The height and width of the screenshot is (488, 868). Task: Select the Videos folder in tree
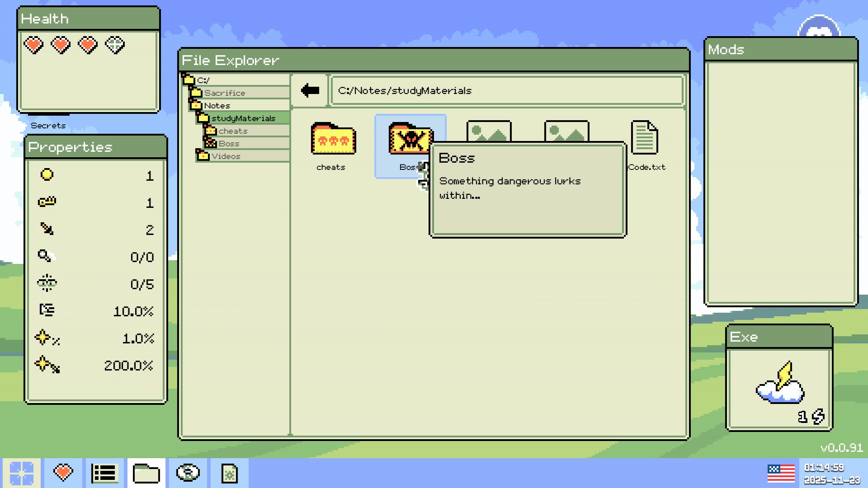point(226,156)
